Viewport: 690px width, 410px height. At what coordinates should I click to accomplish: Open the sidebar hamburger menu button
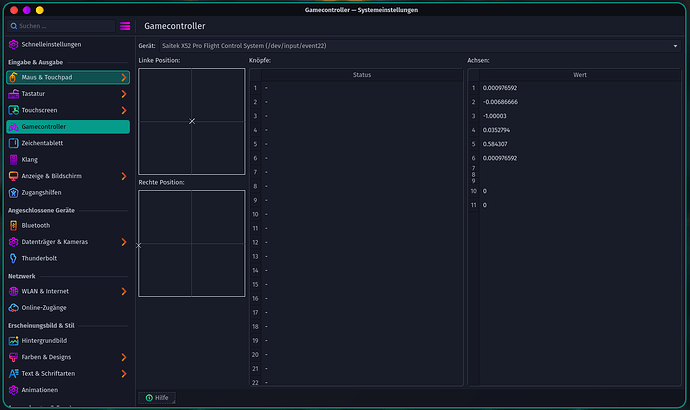(125, 26)
